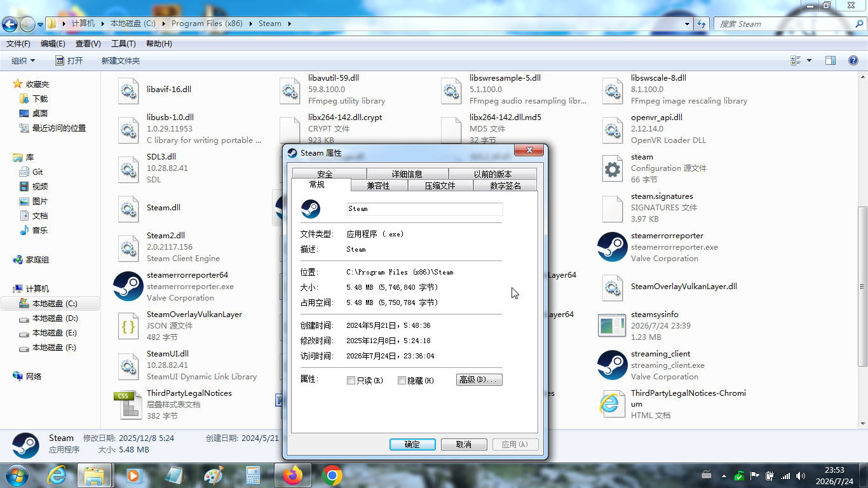Switch to the 压缩文件 tab
The image size is (868, 488).
[440, 186]
